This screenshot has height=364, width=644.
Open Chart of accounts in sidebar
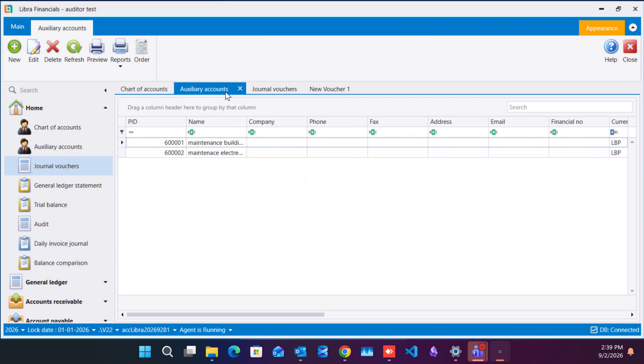pos(57,127)
